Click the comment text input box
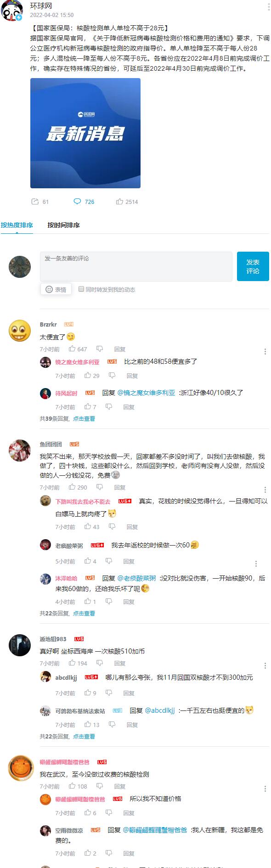The height and width of the screenshot is (868, 271). click(136, 266)
